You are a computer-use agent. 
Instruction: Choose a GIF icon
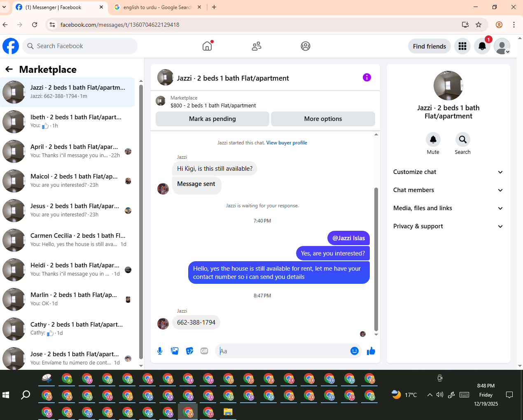click(204, 351)
